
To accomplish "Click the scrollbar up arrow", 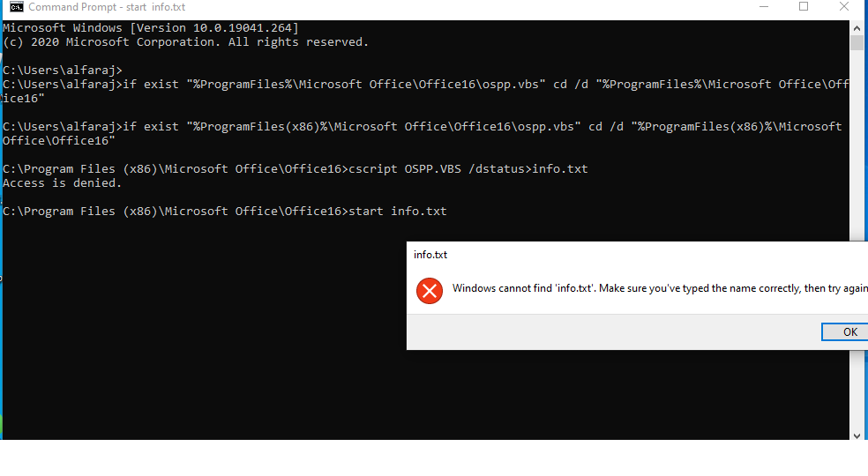I will coord(857,27).
